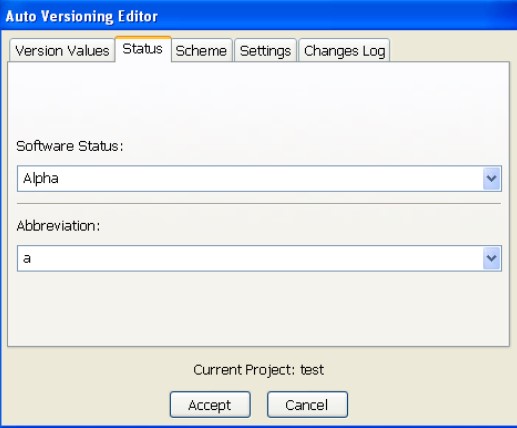Click the word 'Alpha' in the combo box
Viewport: 517px width, 428px height.
pyautogui.click(x=41, y=178)
